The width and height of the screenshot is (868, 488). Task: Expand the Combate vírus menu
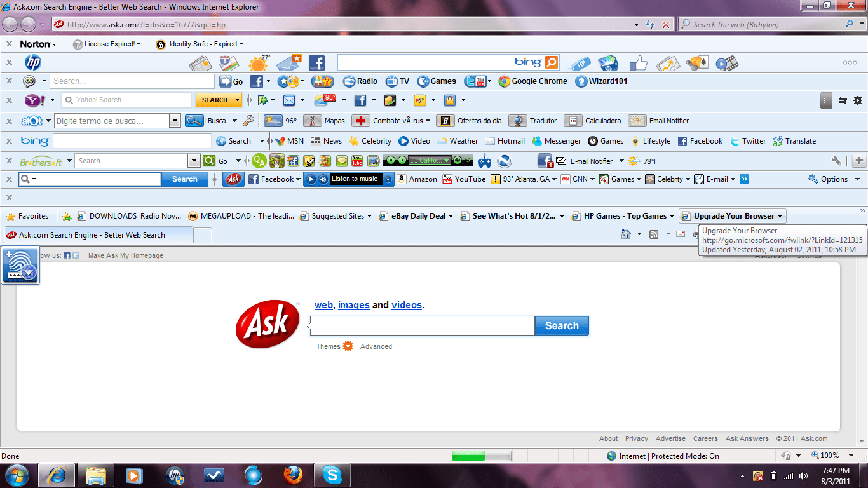[428, 121]
